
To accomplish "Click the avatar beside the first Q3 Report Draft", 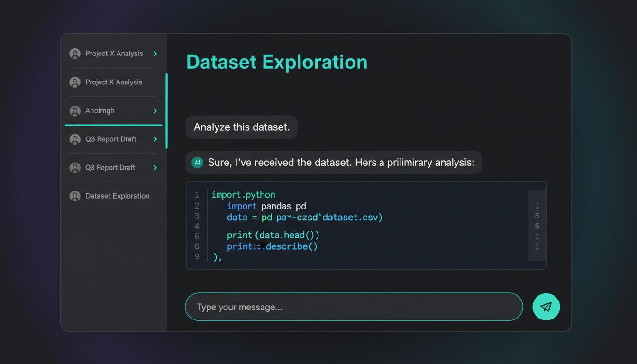I will click(75, 139).
